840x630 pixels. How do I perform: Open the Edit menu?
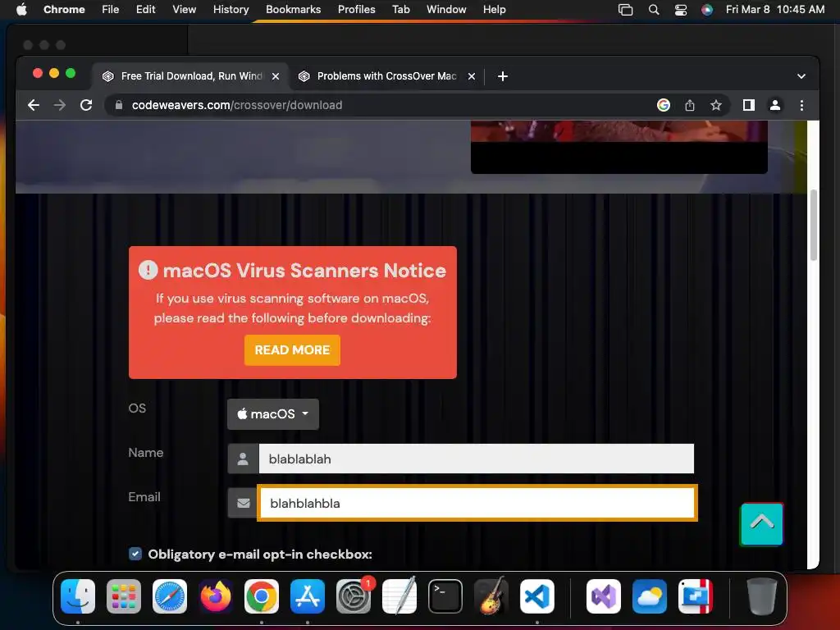pos(145,9)
